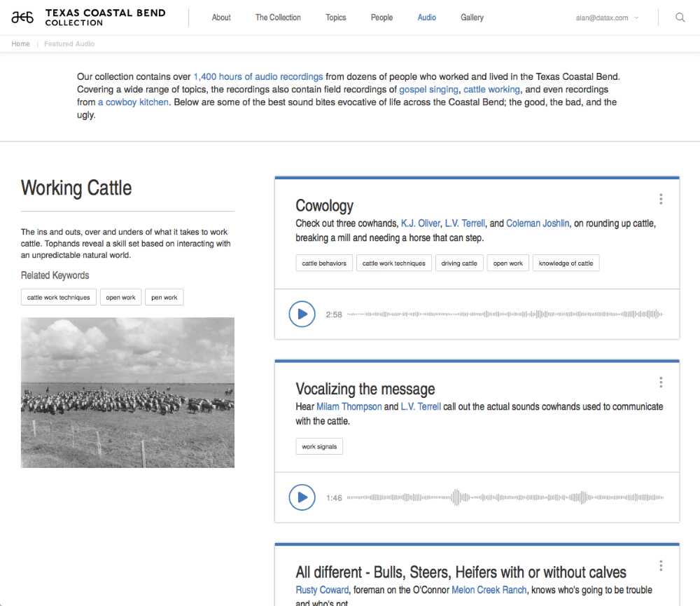Select open work tag in Cowology card

pyautogui.click(x=507, y=263)
